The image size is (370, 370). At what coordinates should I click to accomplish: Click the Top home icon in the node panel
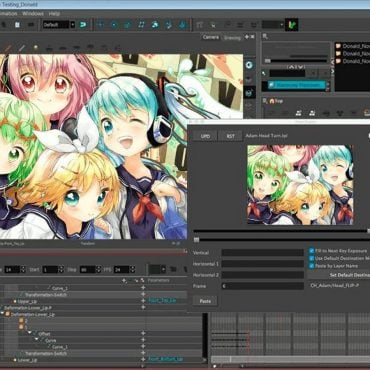[272, 101]
